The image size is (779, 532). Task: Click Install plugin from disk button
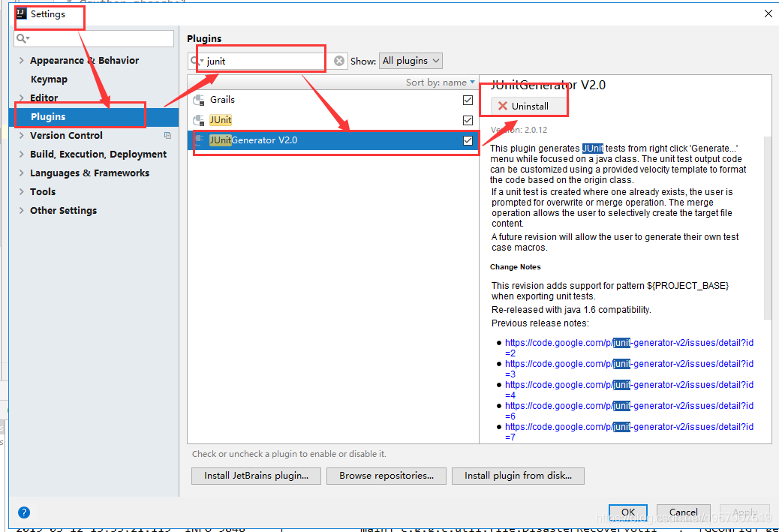click(518, 476)
